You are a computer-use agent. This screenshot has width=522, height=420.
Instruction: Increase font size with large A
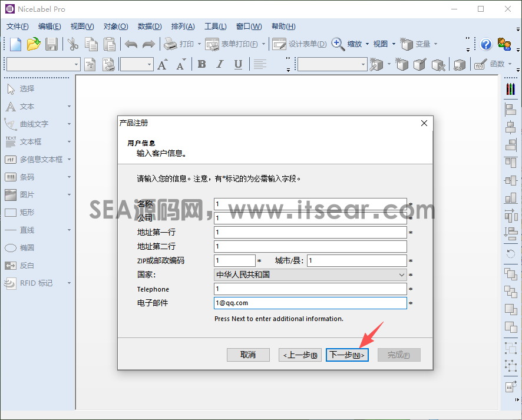(x=163, y=64)
